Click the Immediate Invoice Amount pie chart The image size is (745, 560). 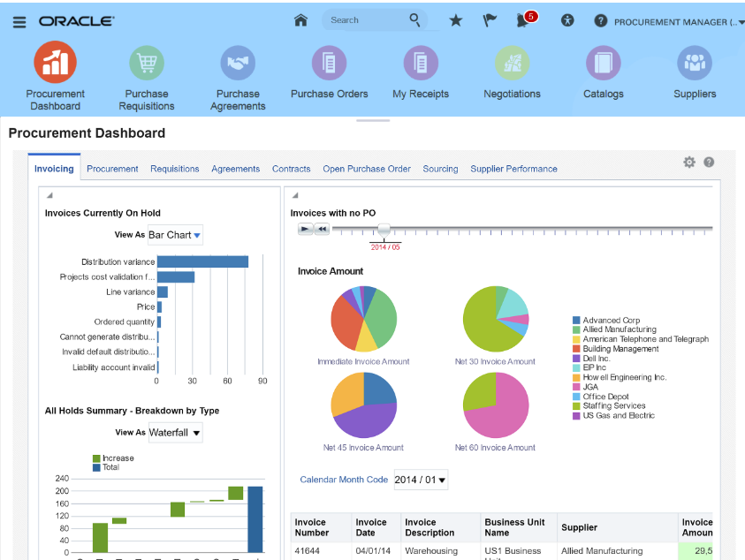click(x=364, y=319)
